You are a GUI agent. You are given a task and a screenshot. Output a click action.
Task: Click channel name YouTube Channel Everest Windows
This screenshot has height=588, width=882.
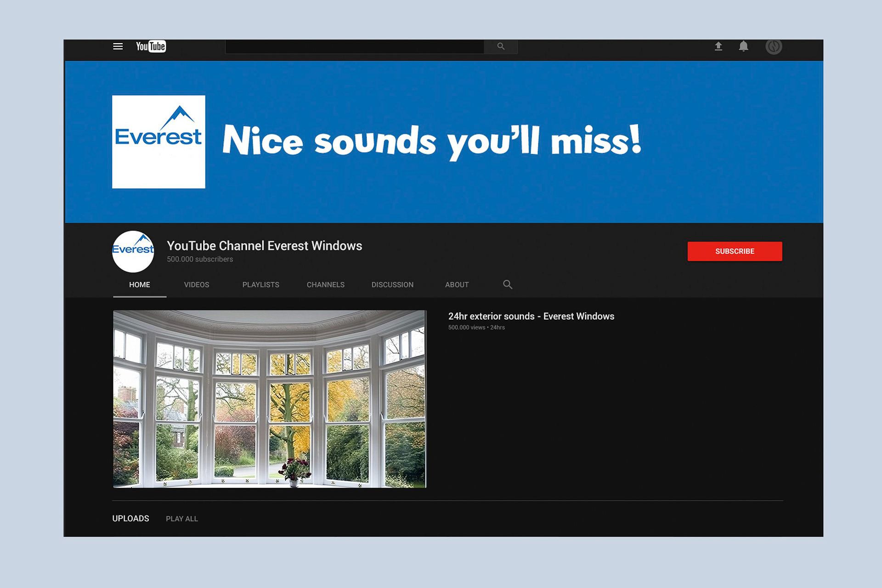click(265, 246)
